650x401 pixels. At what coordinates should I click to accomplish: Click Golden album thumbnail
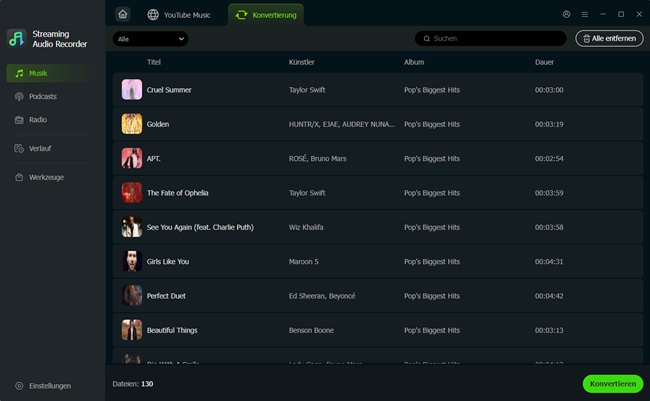click(x=132, y=124)
